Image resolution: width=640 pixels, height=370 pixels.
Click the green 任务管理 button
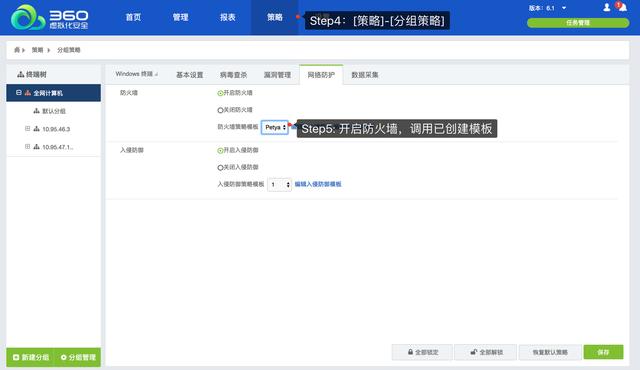click(578, 23)
